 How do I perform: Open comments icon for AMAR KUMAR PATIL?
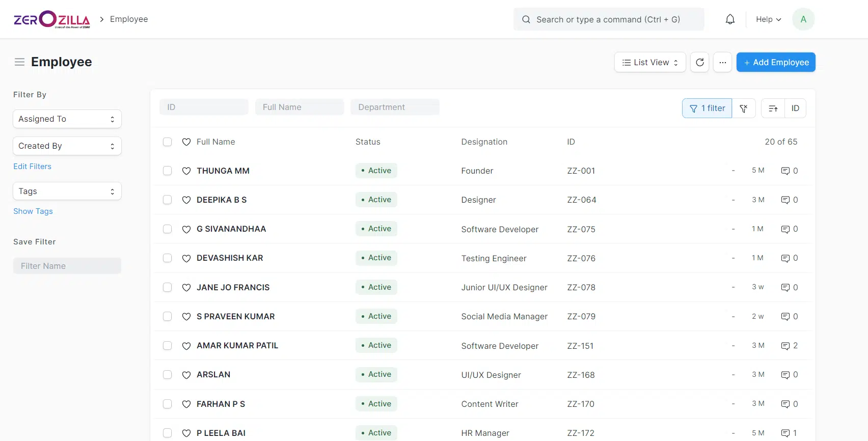pos(785,346)
